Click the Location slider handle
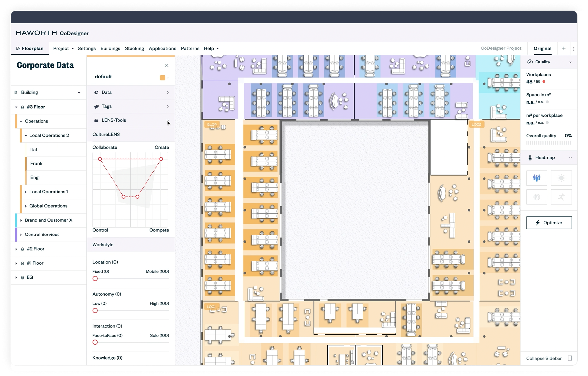 coord(95,279)
